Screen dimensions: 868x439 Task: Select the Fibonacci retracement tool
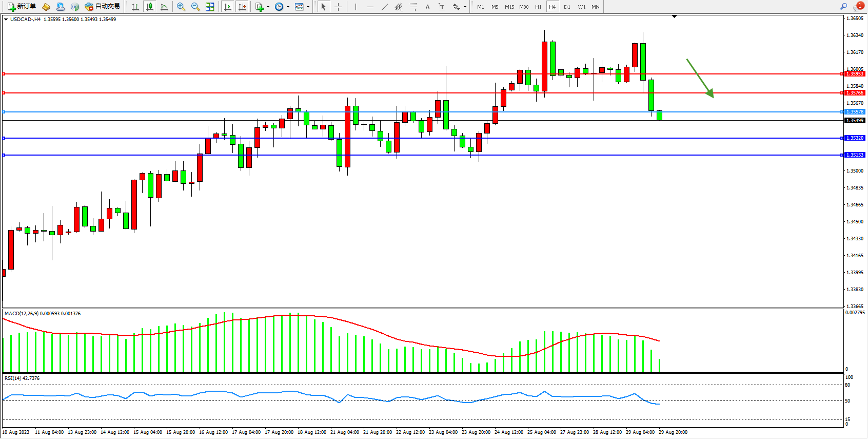coord(413,7)
